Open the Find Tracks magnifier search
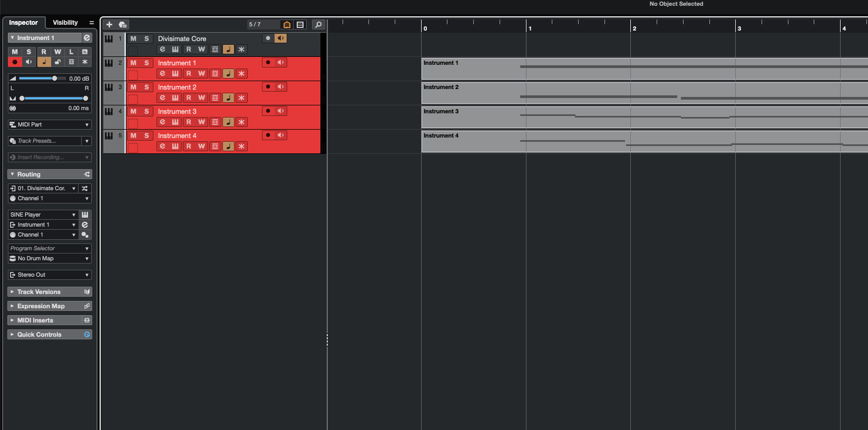The image size is (868, 430). point(318,25)
